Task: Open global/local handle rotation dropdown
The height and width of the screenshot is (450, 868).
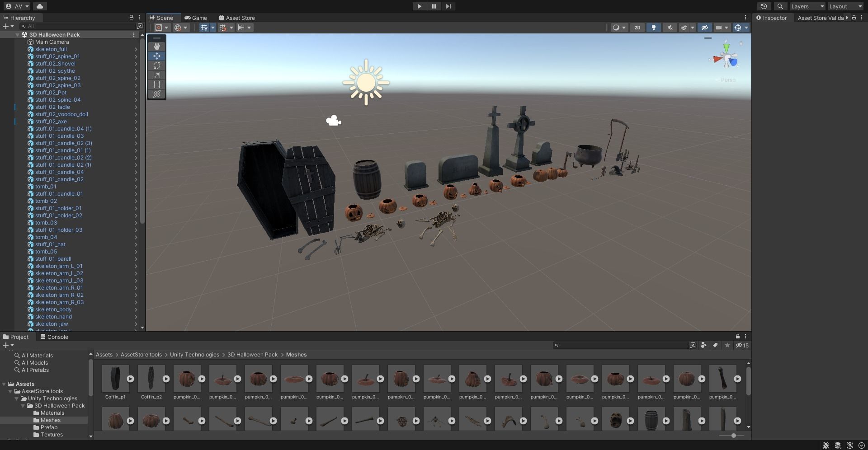Action: coord(181,28)
